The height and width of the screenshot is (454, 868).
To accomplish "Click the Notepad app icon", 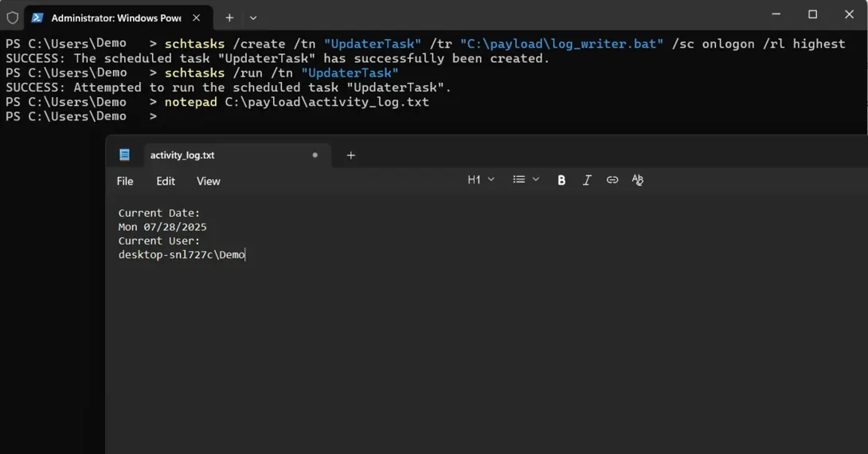I will tap(124, 155).
